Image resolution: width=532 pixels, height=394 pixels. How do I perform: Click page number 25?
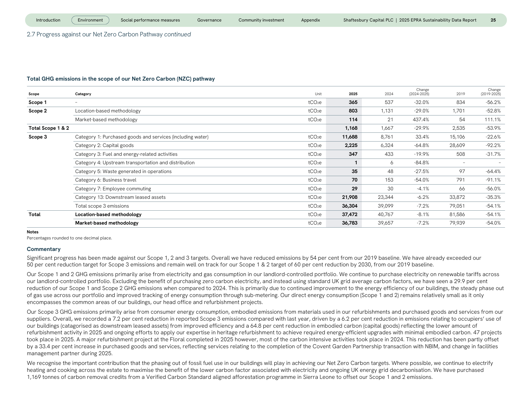click(493, 20)
